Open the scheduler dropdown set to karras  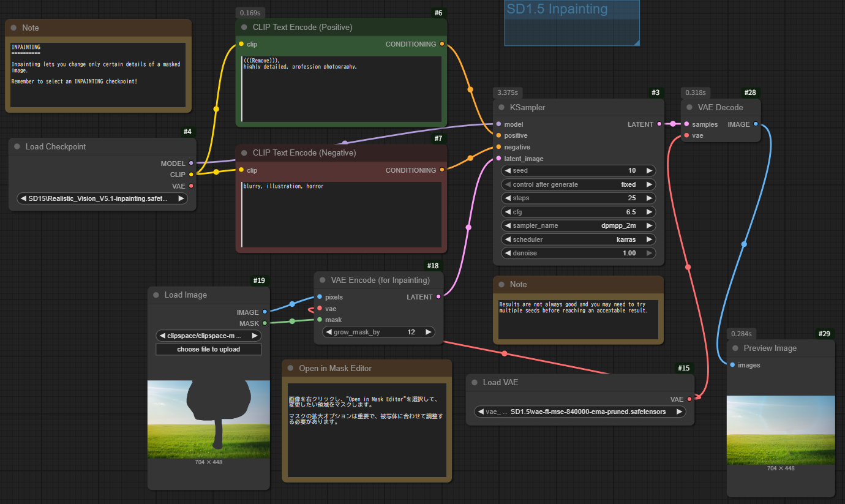[578, 239]
